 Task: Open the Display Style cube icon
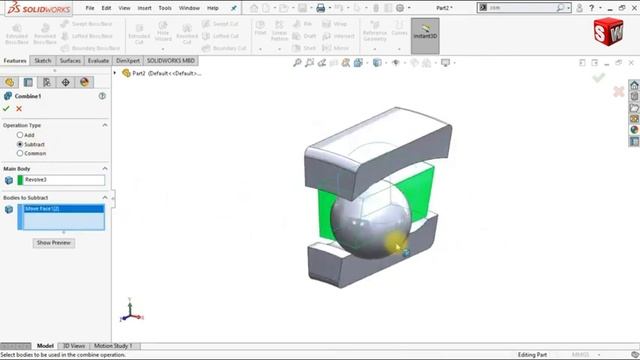click(x=377, y=62)
